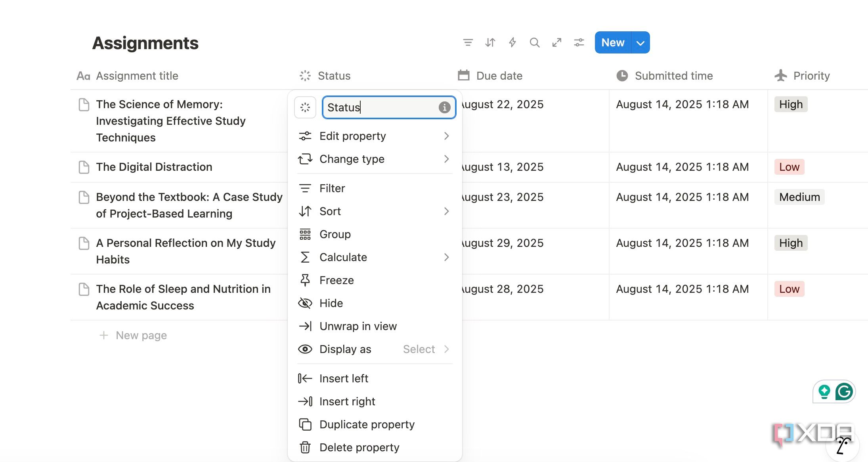The width and height of the screenshot is (868, 462).
Task: Click the crossed-eye icon next to Hide
Action: click(305, 303)
